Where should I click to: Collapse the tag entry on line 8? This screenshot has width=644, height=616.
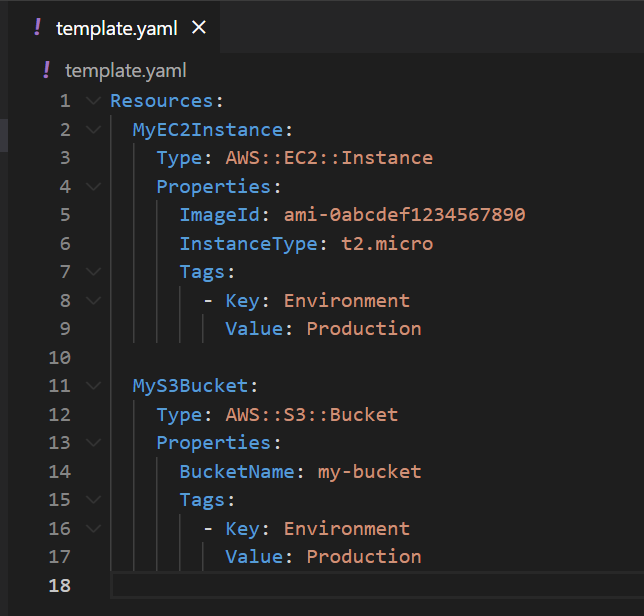pyautogui.click(x=93, y=301)
